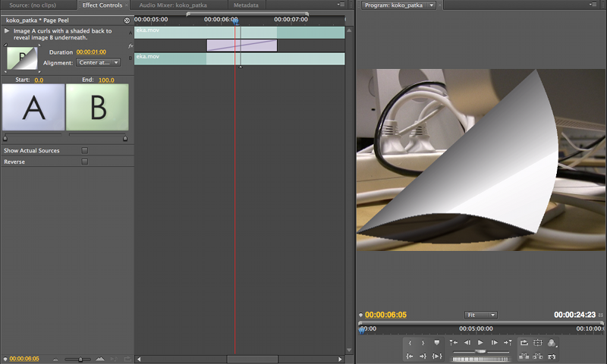Screen dimensions: 607x364
Task: Click the Program monitor viewing area bar
Action: click(x=481, y=322)
